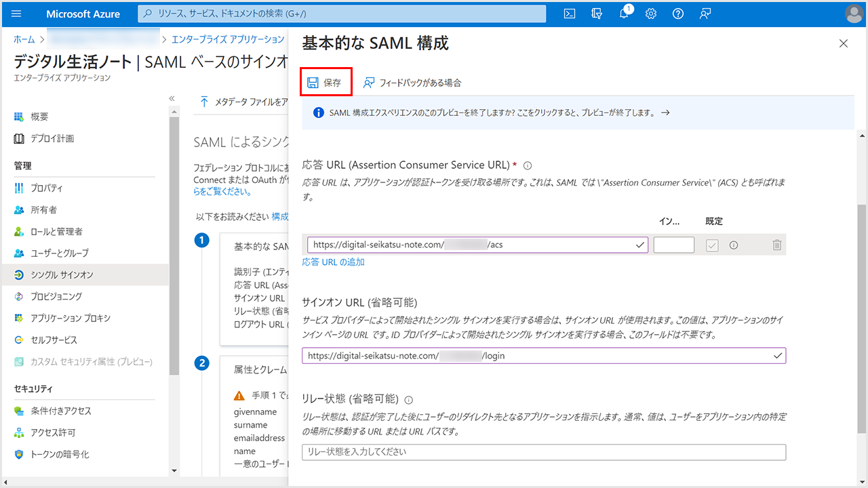This screenshot has height=488, width=868.
Task: Open 所有者 in the left menu
Action: point(44,209)
